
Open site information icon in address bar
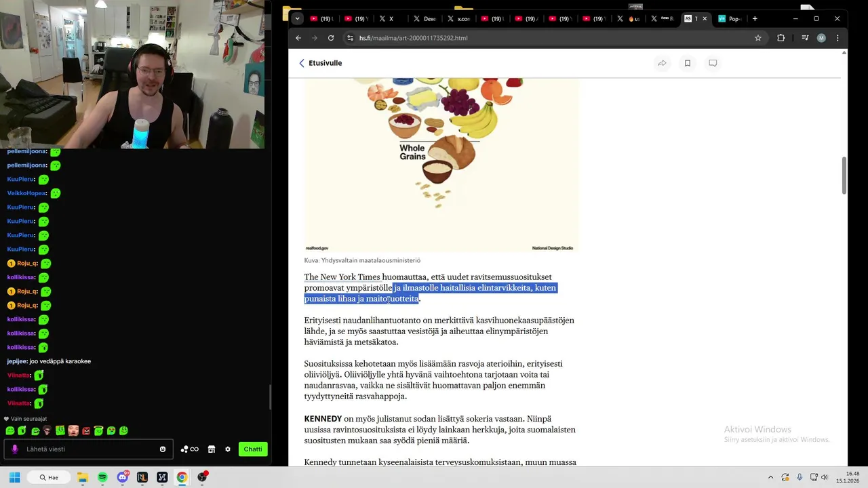(350, 38)
